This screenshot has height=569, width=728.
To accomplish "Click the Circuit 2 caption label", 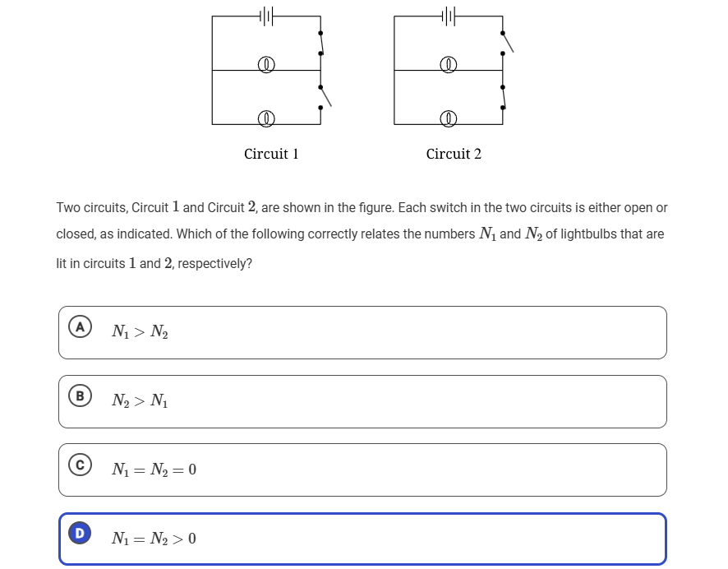I will [x=454, y=154].
